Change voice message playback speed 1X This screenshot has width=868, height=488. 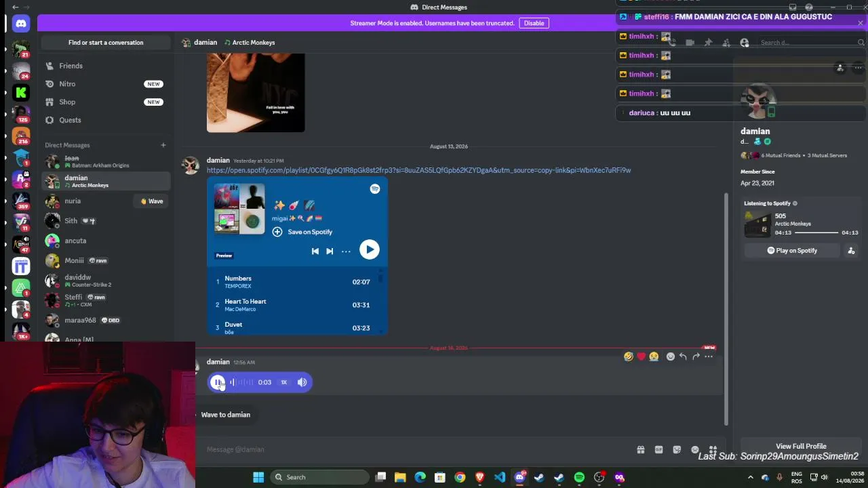(x=284, y=382)
